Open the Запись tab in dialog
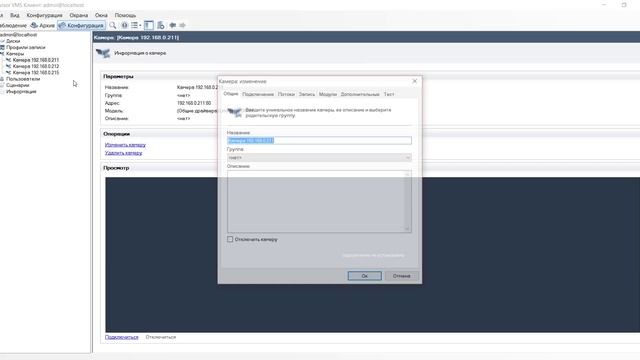The image size is (640, 360). click(x=307, y=94)
